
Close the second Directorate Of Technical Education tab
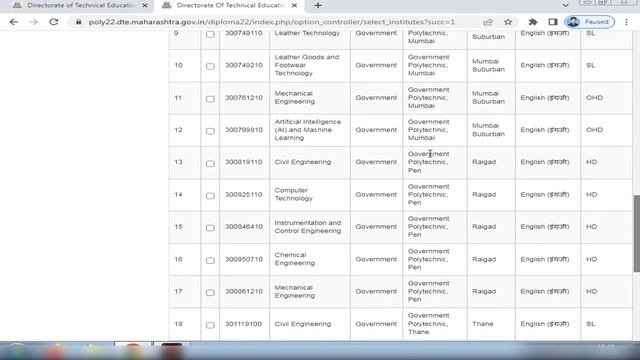tap(294, 5)
